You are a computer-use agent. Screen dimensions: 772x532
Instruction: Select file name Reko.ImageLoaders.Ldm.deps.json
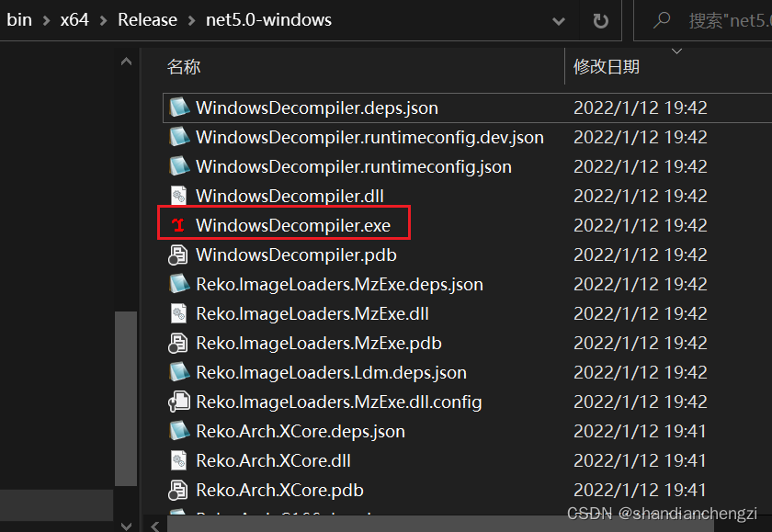331,372
